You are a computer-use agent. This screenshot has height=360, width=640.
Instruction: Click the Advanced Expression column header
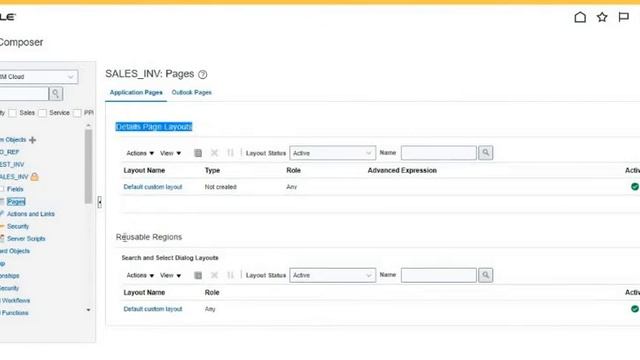pos(402,171)
